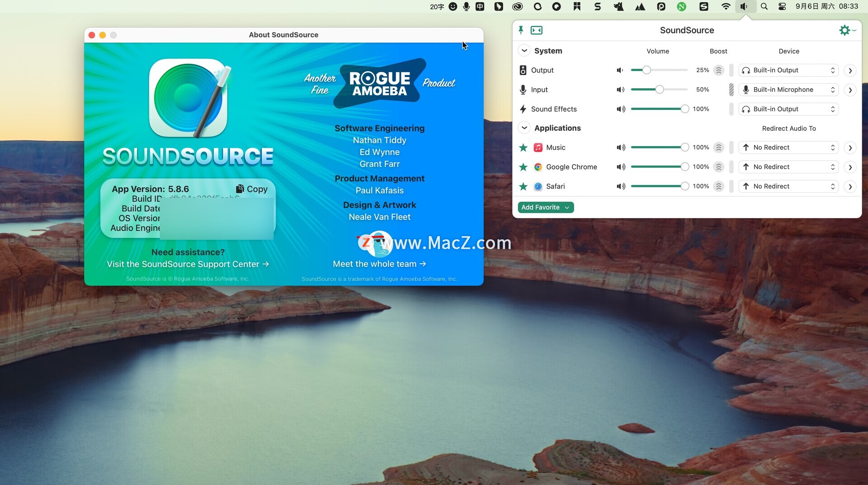Viewport: 868px width, 485px height.
Task: Click the green N menu bar icon
Action: 681,6
